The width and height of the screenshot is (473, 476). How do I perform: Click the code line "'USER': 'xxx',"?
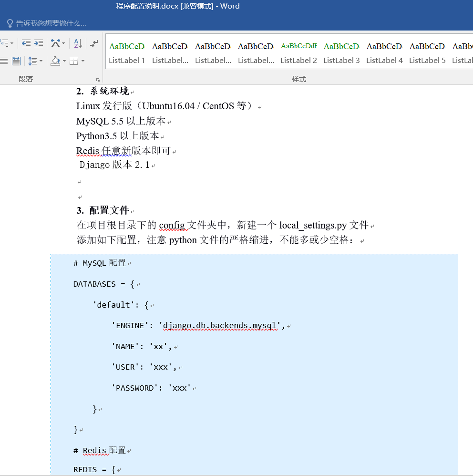pyautogui.click(x=144, y=367)
